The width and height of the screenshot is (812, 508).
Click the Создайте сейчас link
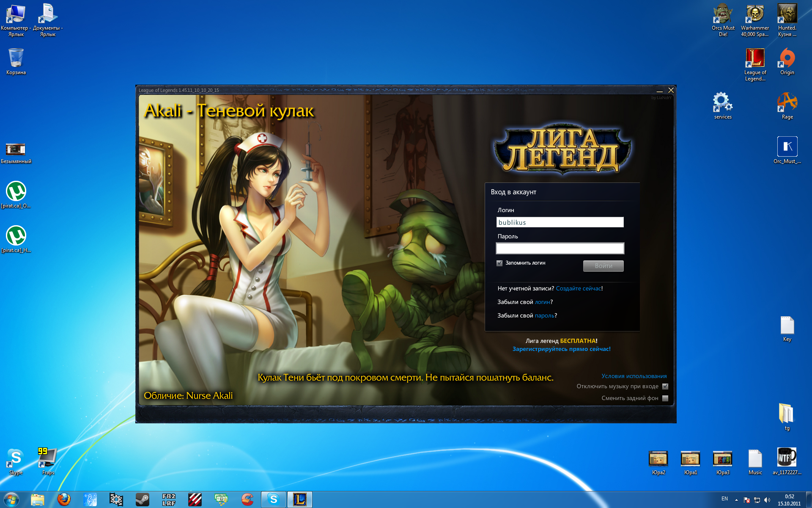coord(578,288)
